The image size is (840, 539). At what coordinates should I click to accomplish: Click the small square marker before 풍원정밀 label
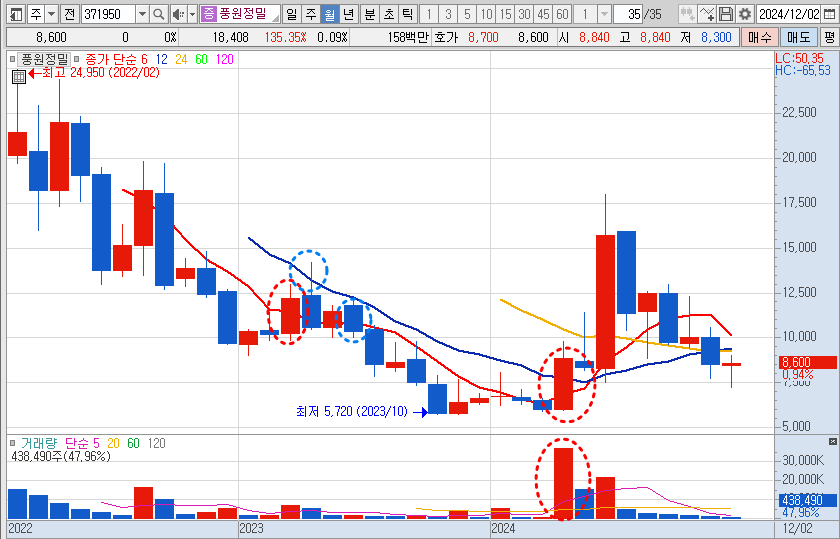(x=12, y=59)
